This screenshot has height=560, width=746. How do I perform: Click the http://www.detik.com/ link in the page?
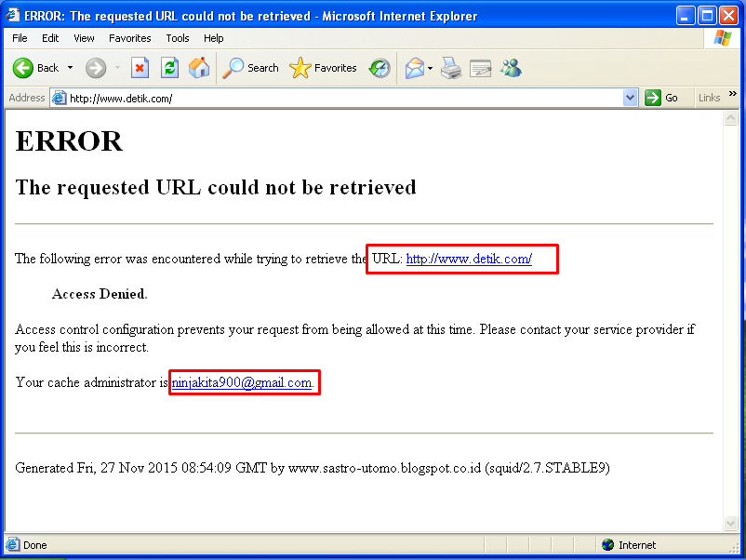(x=469, y=259)
